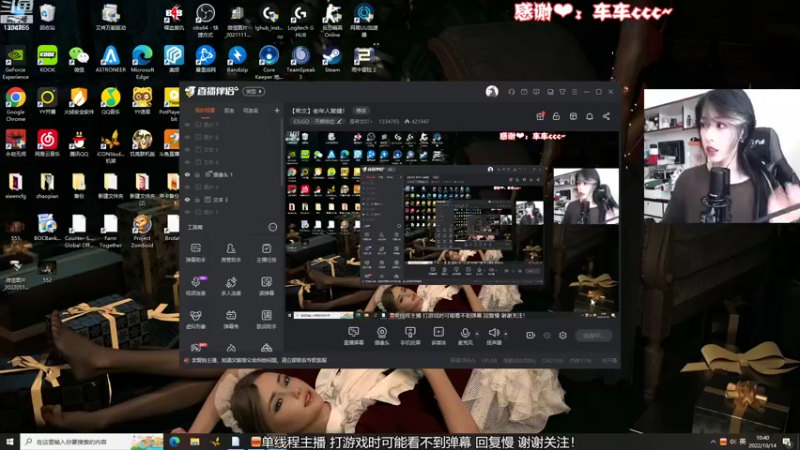Viewport: 800px width, 450px height.
Task: Show the 文本 4 layer via eye icon
Action: tap(187, 162)
